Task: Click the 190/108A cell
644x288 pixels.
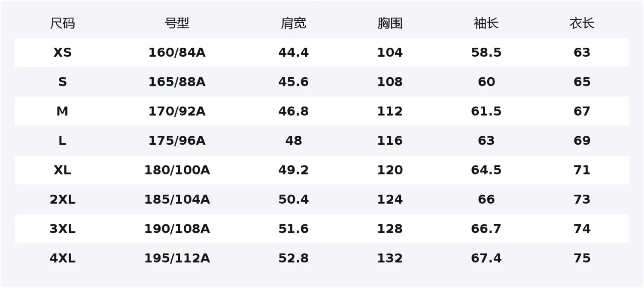Action: [x=177, y=229]
